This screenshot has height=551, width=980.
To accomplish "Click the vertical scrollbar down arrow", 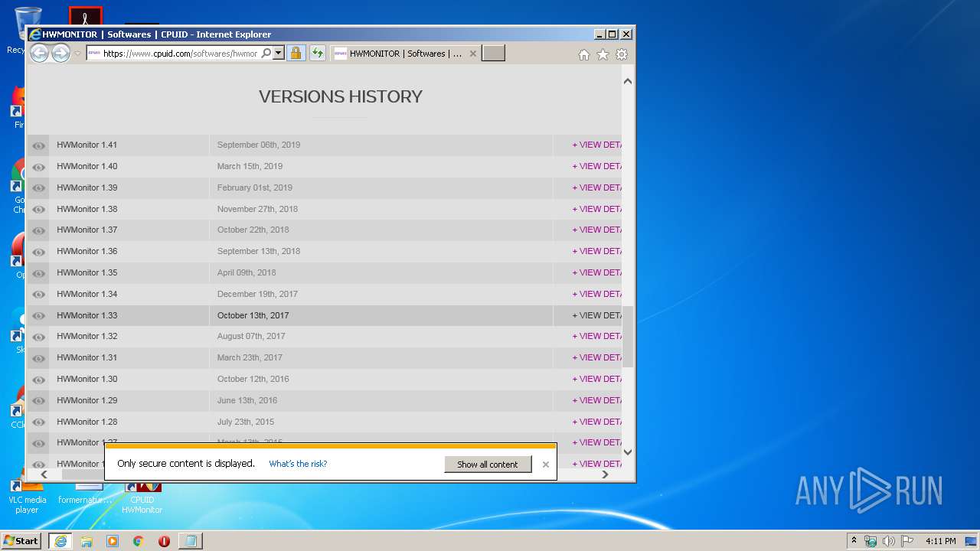I will pos(628,452).
